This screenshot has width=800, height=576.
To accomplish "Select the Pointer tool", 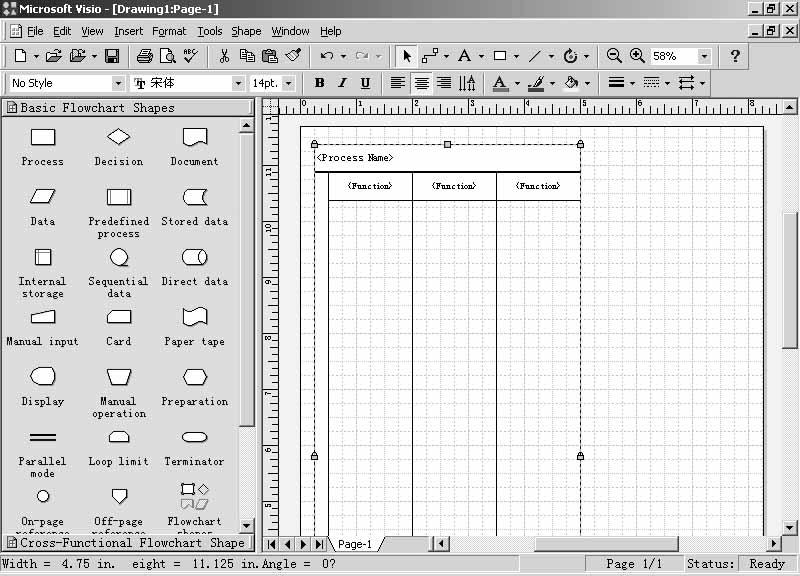I will tap(406, 57).
